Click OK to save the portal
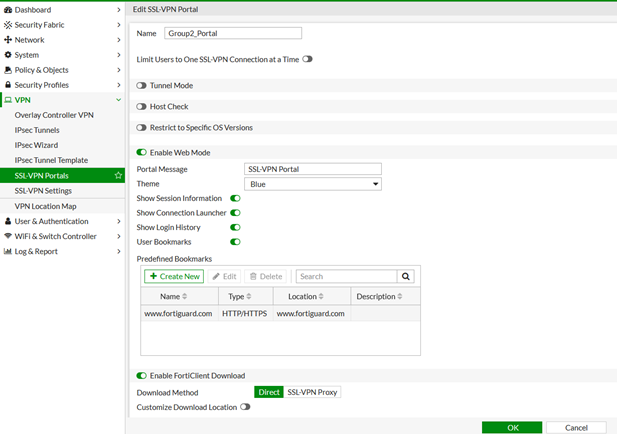The image size is (617, 434). coord(512,427)
